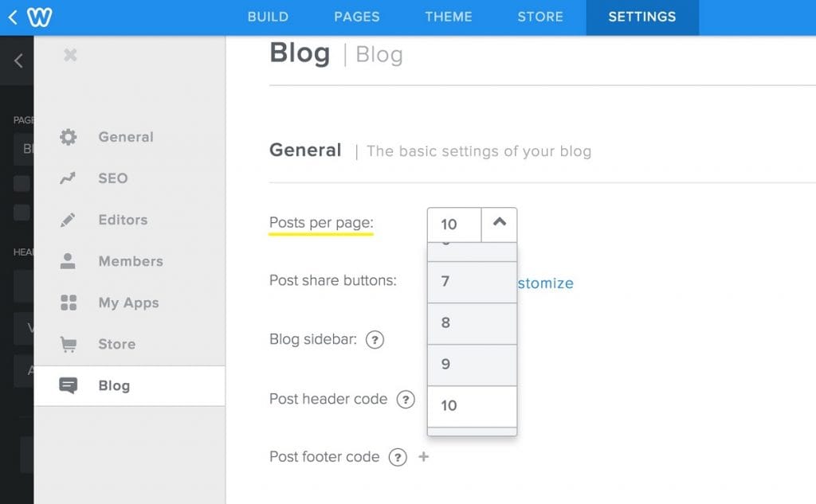816x504 pixels.
Task: Click the Weebly W logo
Action: tap(40, 18)
